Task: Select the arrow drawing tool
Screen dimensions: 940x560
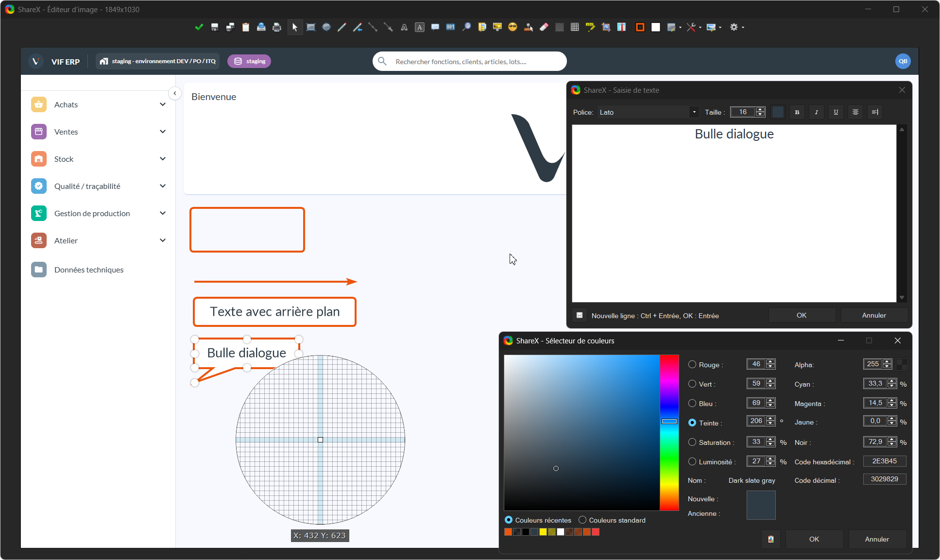Action: pos(388,27)
